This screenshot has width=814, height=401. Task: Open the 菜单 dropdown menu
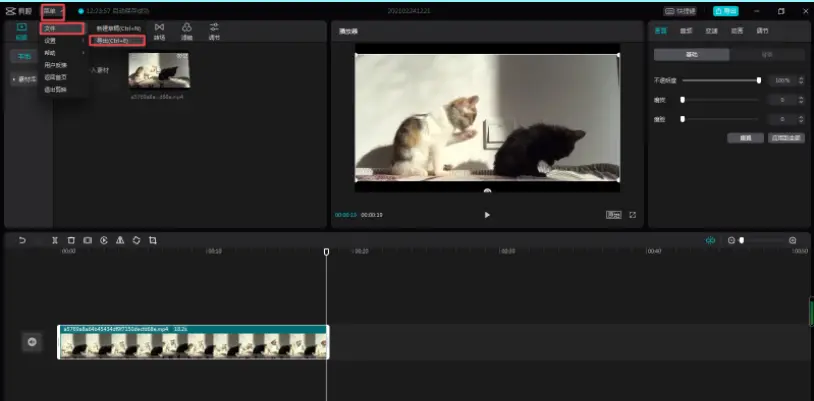(x=51, y=11)
